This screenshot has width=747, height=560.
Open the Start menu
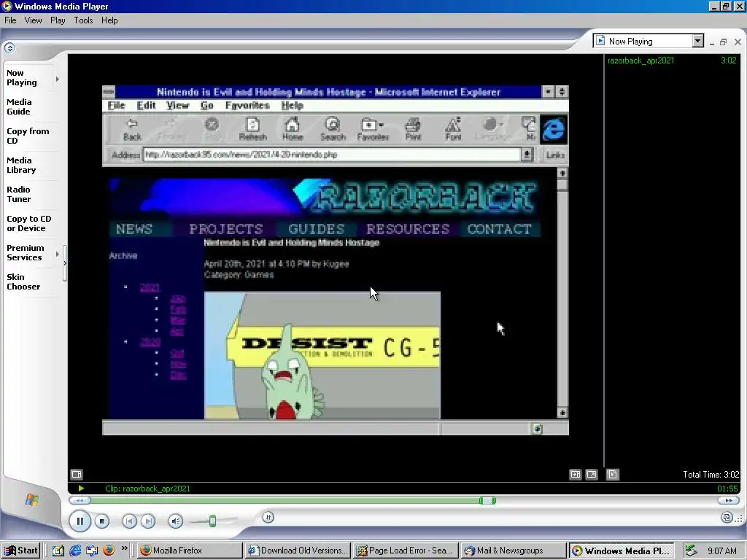click(x=20, y=551)
